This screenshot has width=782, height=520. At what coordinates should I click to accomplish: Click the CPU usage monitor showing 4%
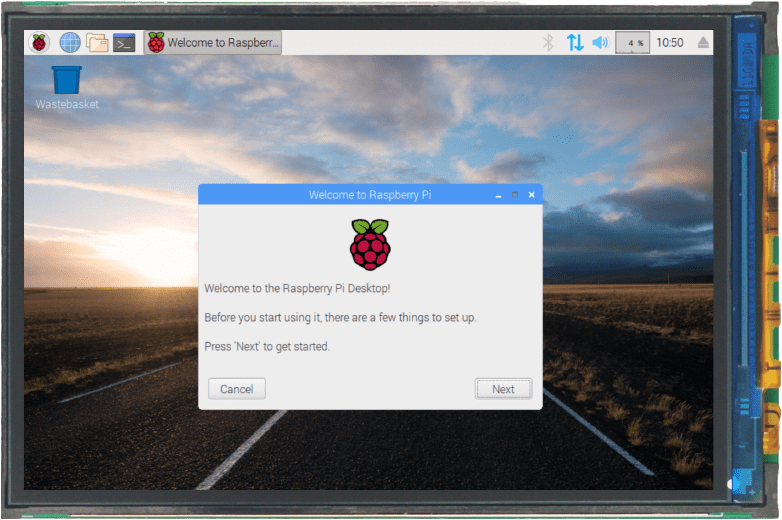(631, 43)
